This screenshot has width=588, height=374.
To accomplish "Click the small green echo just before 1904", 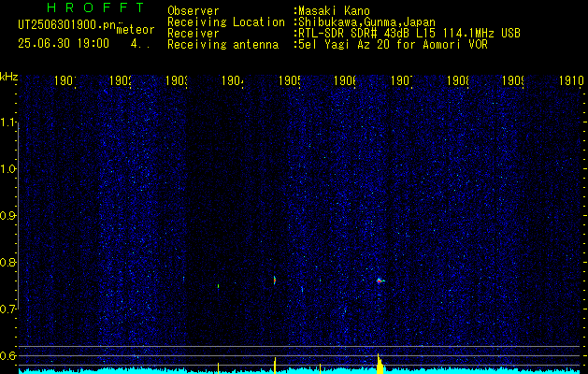I will tap(218, 286).
